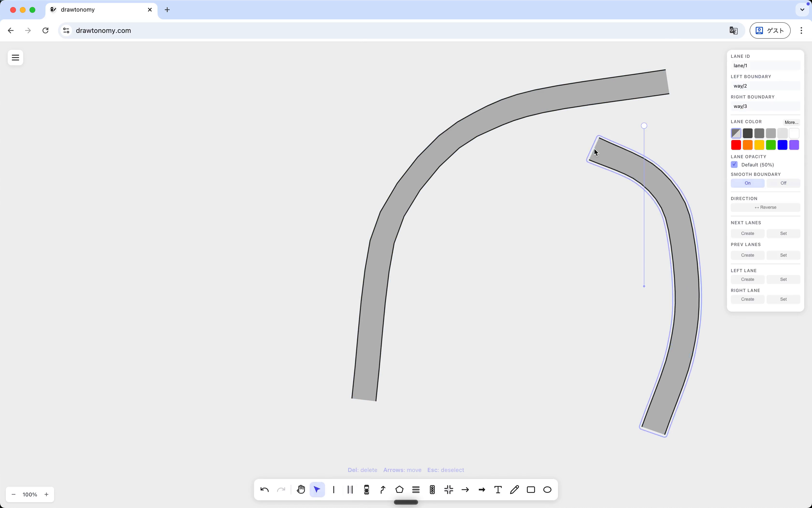Click Set under Right Lane
This screenshot has height=508, width=812.
point(783,299)
